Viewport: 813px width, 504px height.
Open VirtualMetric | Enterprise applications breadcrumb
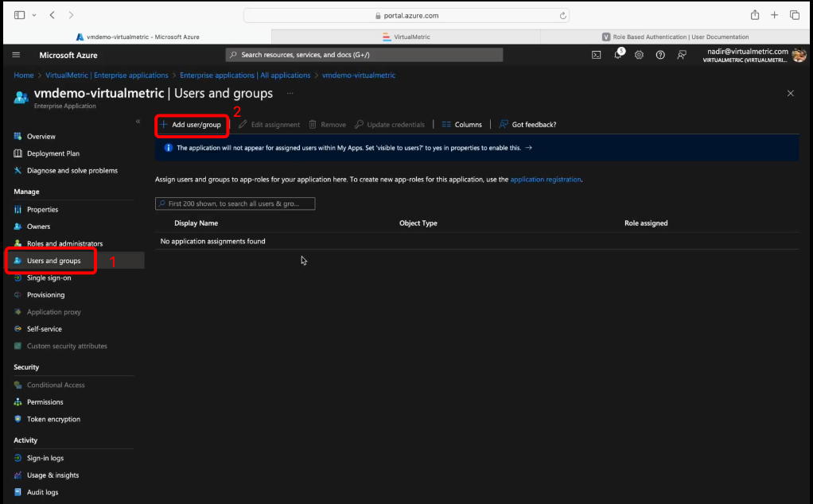107,75
